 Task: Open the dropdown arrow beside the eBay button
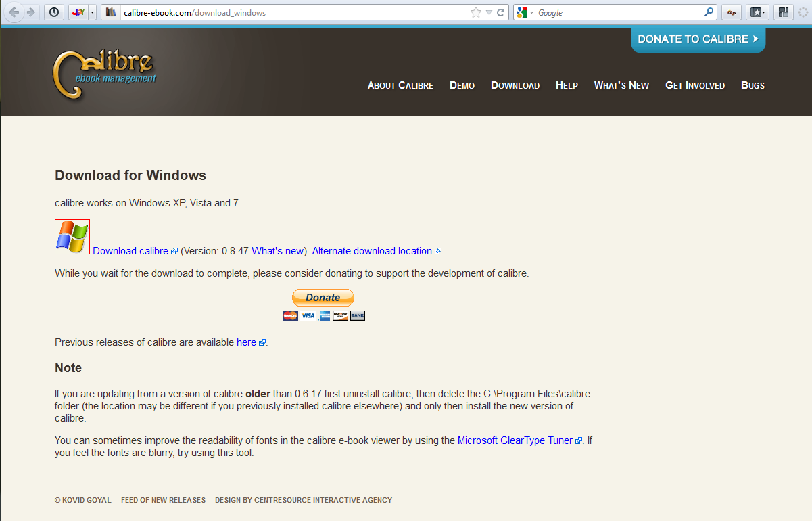click(93, 12)
